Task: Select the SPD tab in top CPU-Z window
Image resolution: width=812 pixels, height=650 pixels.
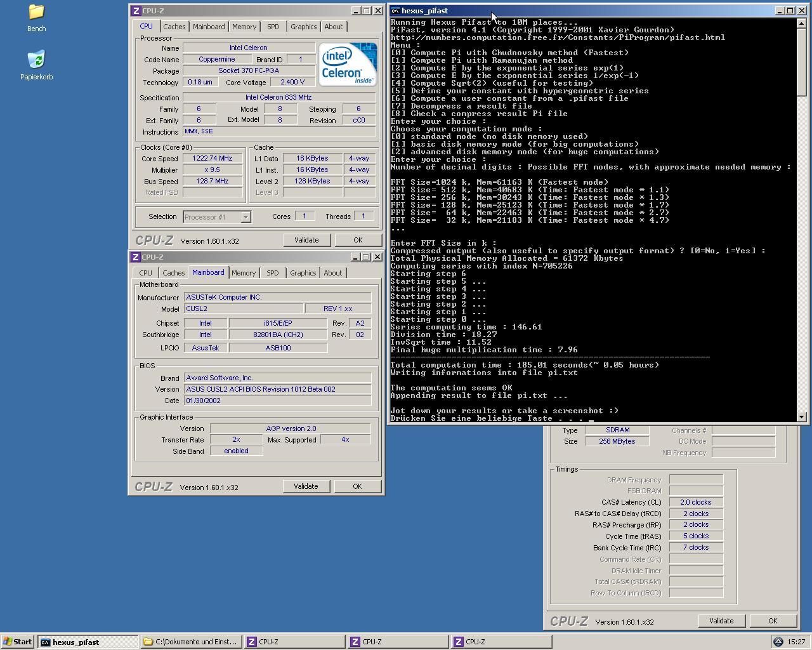Action: pos(273,27)
